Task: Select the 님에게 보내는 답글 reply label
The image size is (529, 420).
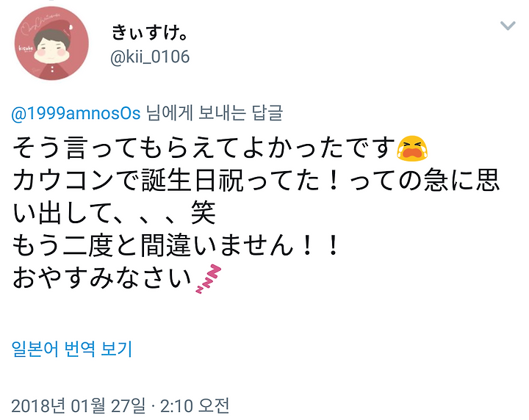Action: tap(215, 113)
